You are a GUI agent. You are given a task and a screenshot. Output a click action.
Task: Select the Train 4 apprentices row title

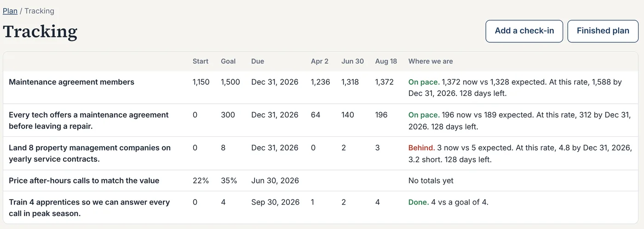[x=89, y=208]
